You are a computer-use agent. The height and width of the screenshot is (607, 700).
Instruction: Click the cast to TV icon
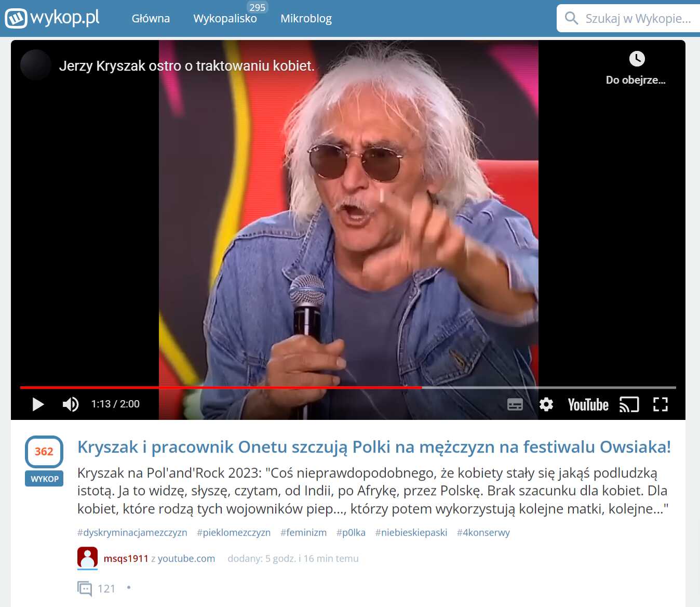coord(629,404)
